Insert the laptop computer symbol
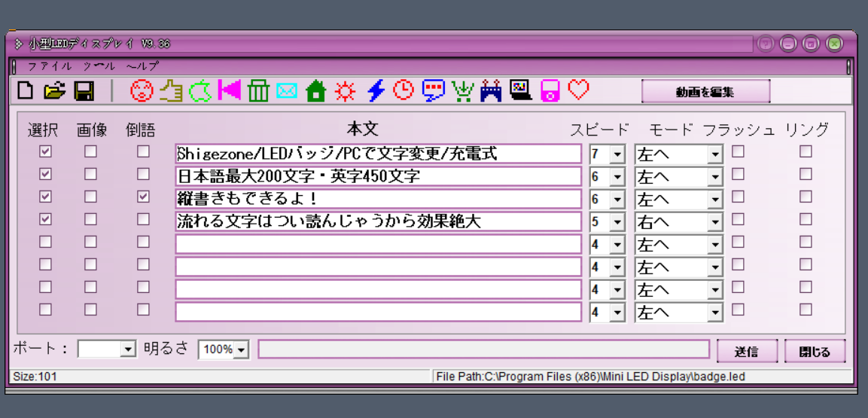 [520, 90]
